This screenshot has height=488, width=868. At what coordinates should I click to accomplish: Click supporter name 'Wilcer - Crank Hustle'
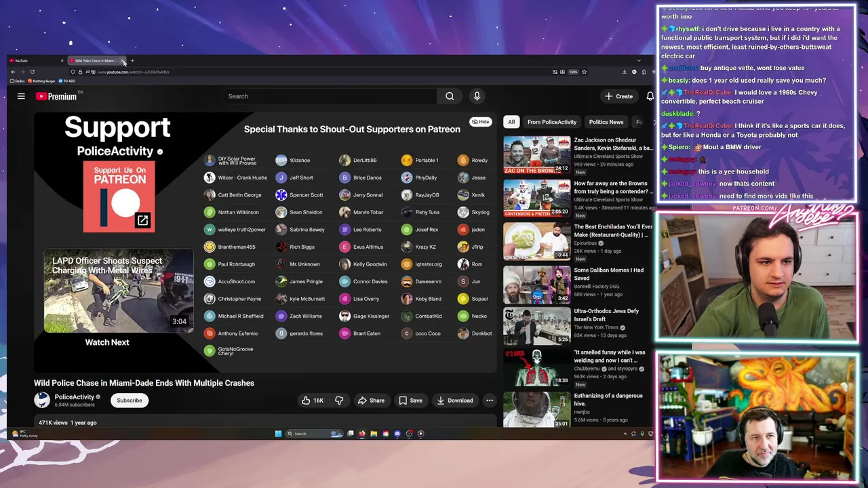[243, 178]
